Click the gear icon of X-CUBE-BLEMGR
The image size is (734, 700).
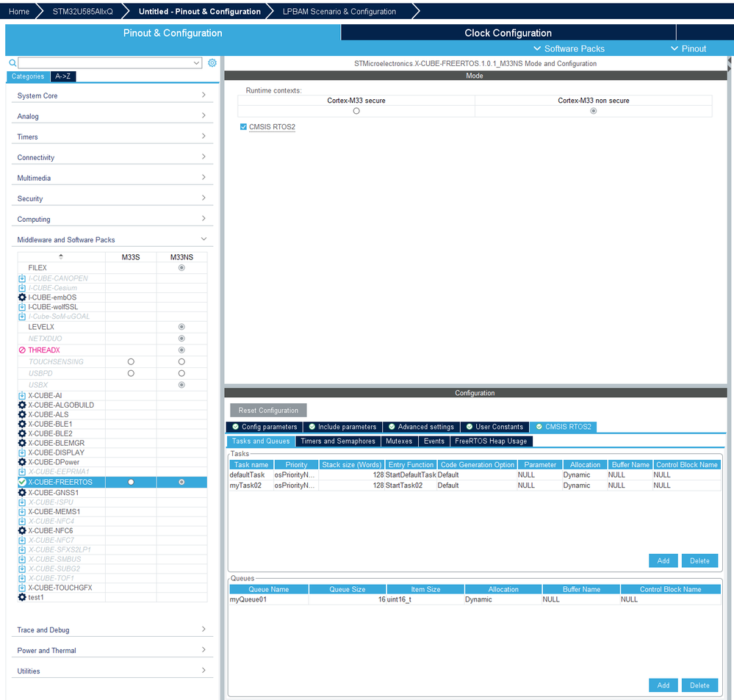click(x=22, y=443)
